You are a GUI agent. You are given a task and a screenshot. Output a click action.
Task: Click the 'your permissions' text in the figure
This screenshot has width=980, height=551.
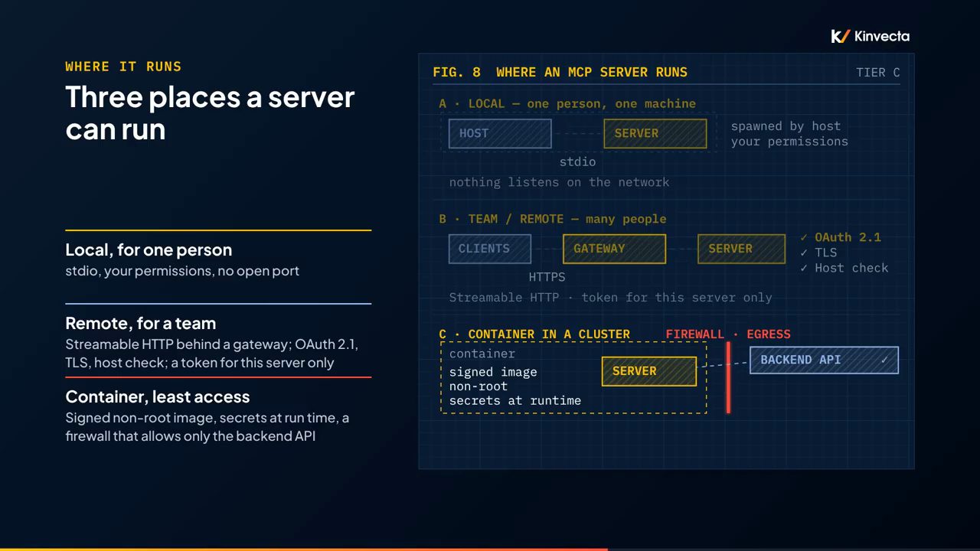tap(789, 142)
